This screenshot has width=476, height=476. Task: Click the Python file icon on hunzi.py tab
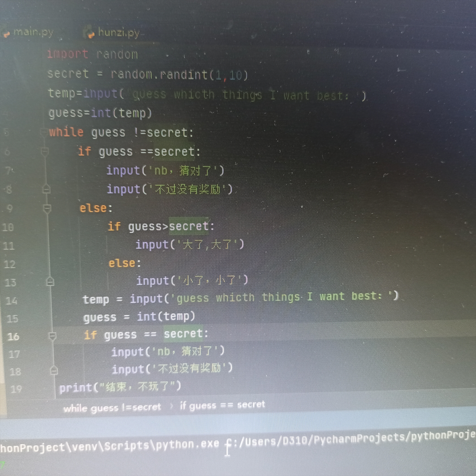pos(89,32)
